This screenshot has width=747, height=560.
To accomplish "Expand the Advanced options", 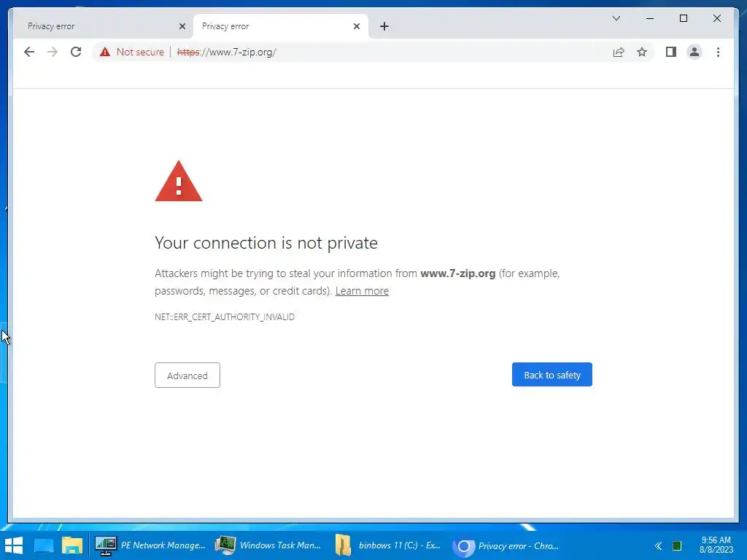I will pyautogui.click(x=187, y=376).
